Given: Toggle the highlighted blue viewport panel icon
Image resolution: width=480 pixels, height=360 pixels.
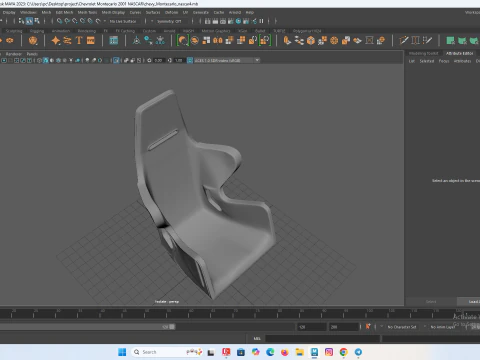Looking at the screenshot, I should point(116,60).
